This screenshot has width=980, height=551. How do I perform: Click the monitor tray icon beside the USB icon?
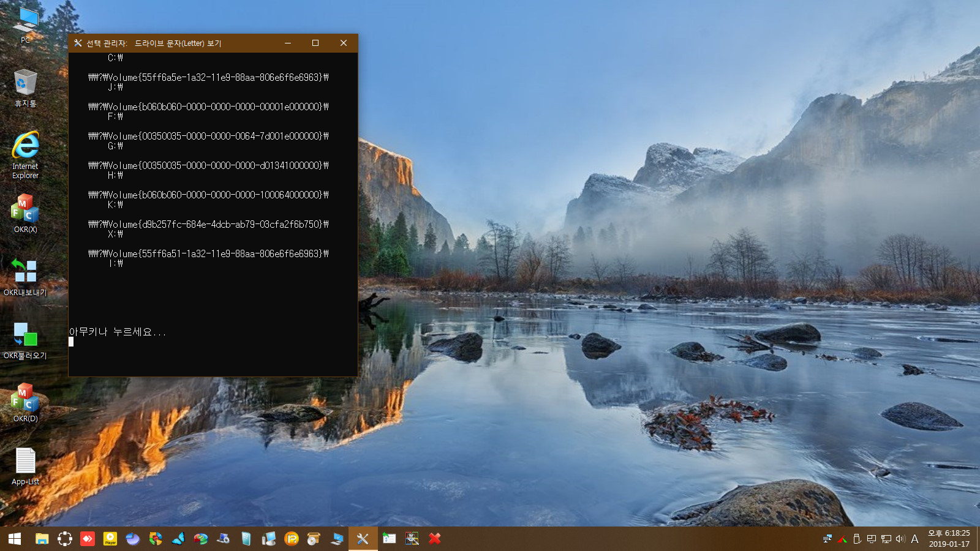[x=872, y=539]
